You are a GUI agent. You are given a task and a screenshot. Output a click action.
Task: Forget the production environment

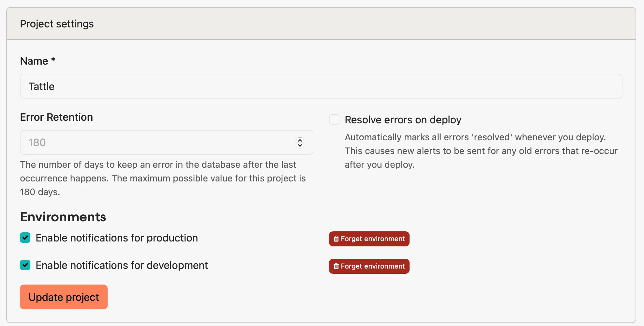click(x=369, y=239)
